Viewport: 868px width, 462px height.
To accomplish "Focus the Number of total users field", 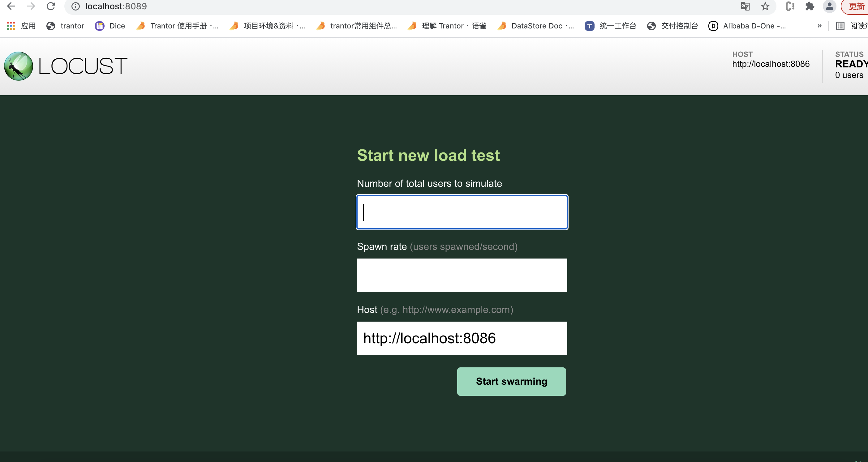I will click(x=462, y=212).
